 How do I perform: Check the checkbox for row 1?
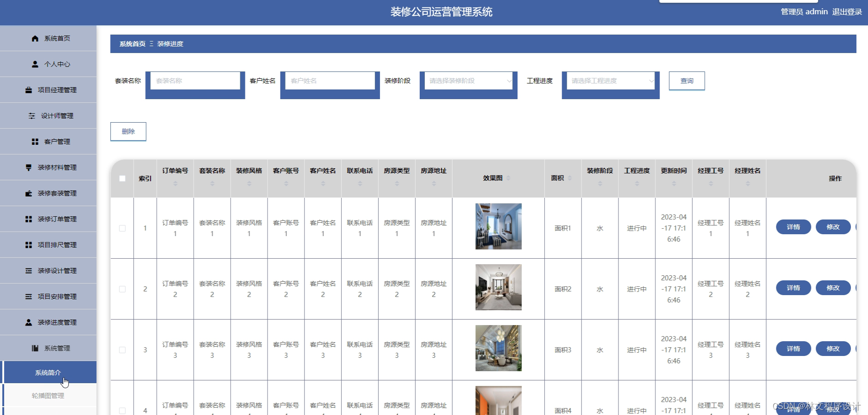[x=122, y=228]
